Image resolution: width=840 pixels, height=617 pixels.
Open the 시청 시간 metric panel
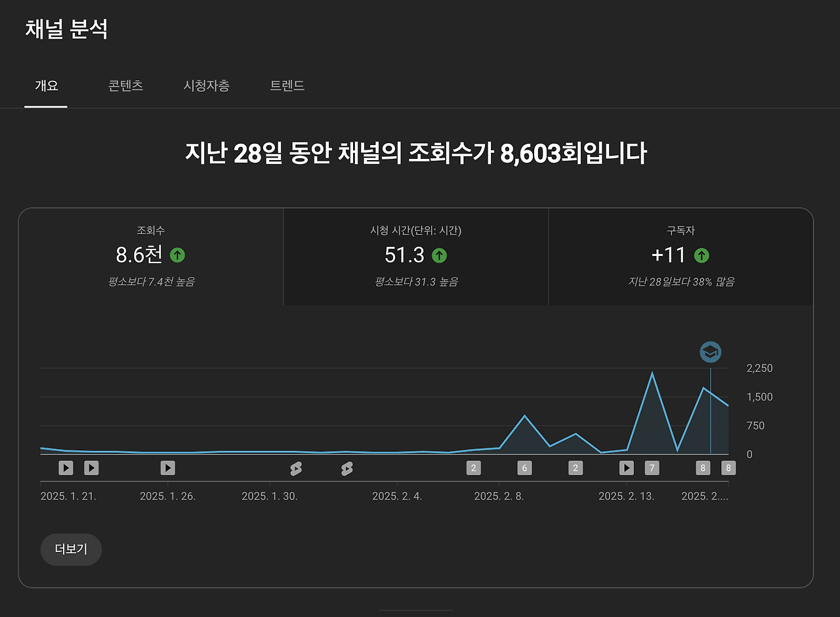tap(415, 256)
